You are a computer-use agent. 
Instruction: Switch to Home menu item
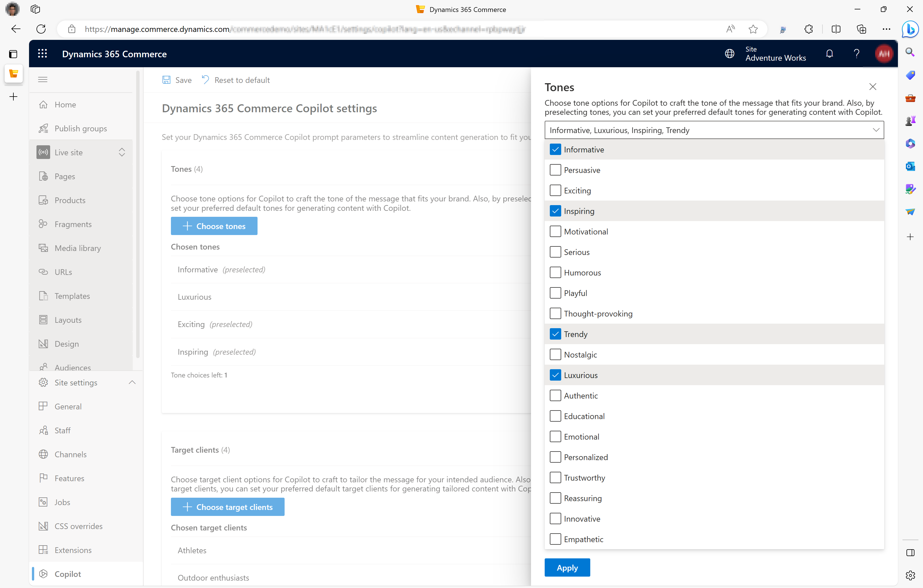pos(65,104)
